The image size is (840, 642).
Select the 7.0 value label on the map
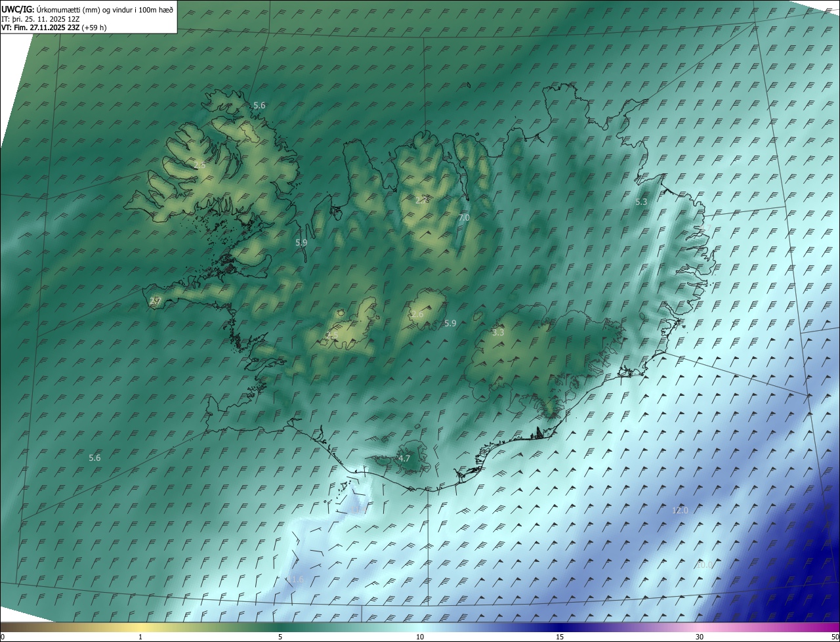464,217
